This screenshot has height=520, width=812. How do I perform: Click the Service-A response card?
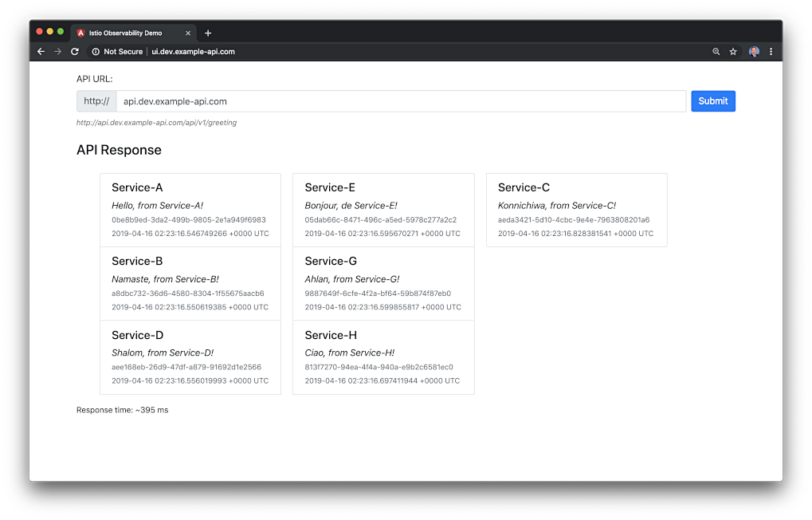pyautogui.click(x=190, y=210)
